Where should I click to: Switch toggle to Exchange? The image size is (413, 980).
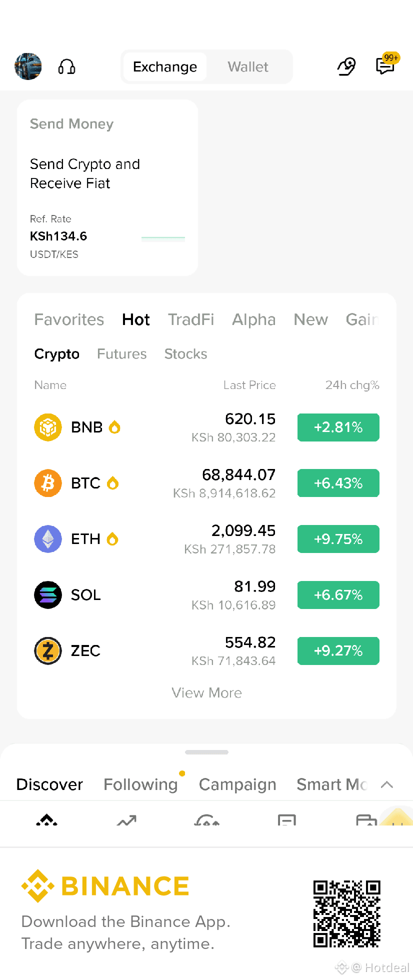pyautogui.click(x=165, y=67)
